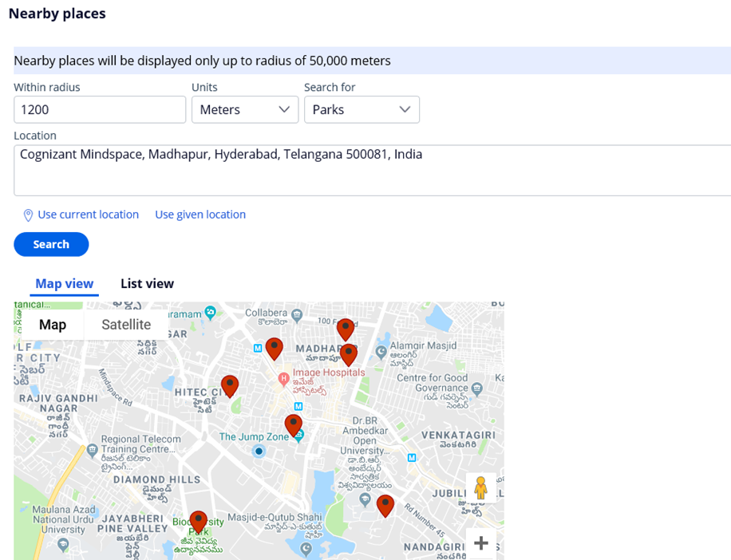This screenshot has height=560, width=731.
Task: Switch to the List view tab
Action: [148, 284]
